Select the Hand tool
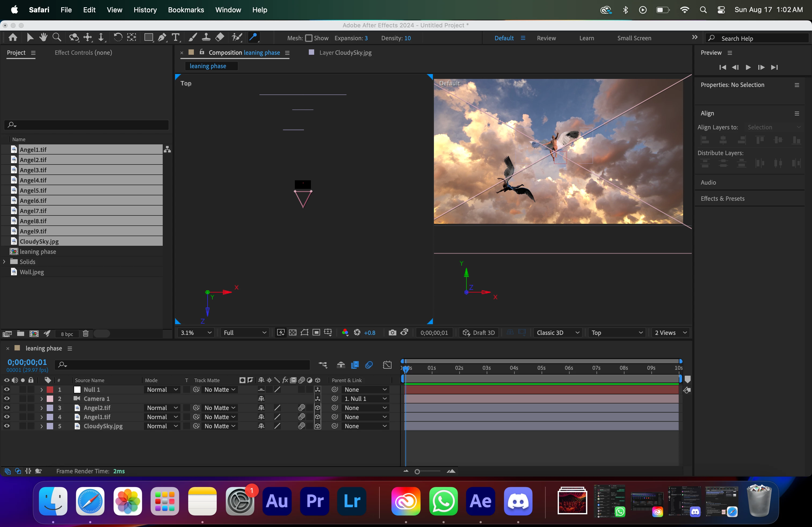 point(43,37)
